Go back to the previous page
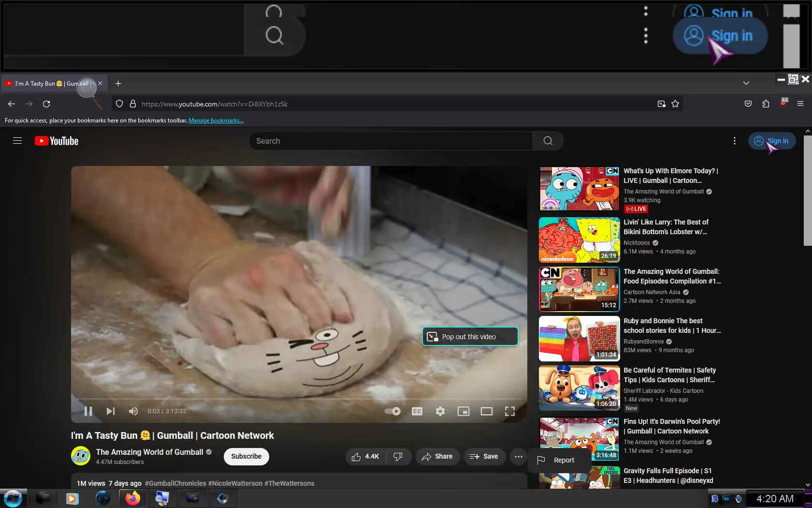Image resolution: width=812 pixels, height=508 pixels. (x=12, y=104)
